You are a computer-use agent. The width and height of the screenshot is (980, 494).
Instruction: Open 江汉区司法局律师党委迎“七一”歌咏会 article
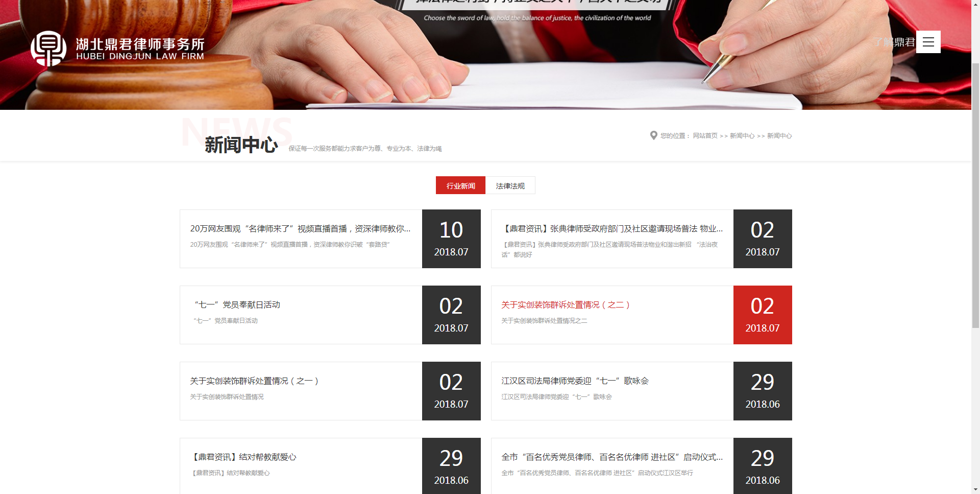[x=575, y=381]
